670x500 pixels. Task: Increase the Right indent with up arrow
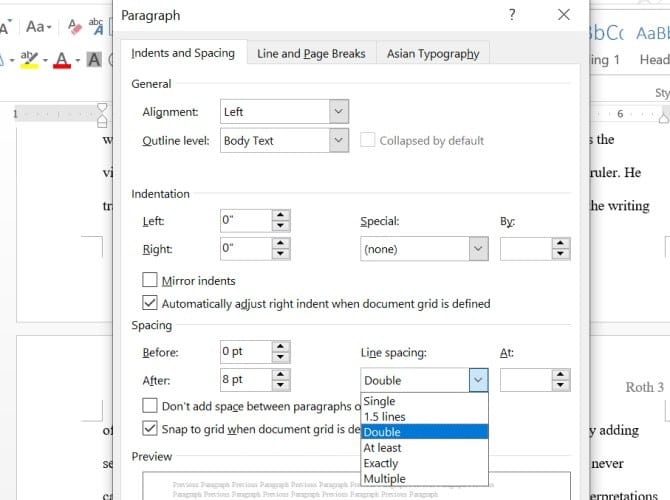(281, 243)
